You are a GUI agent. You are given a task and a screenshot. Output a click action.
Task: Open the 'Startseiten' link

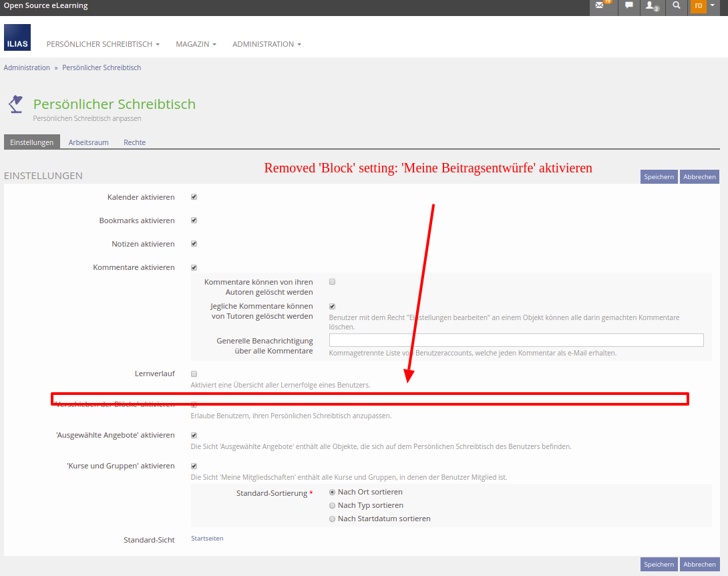(207, 539)
